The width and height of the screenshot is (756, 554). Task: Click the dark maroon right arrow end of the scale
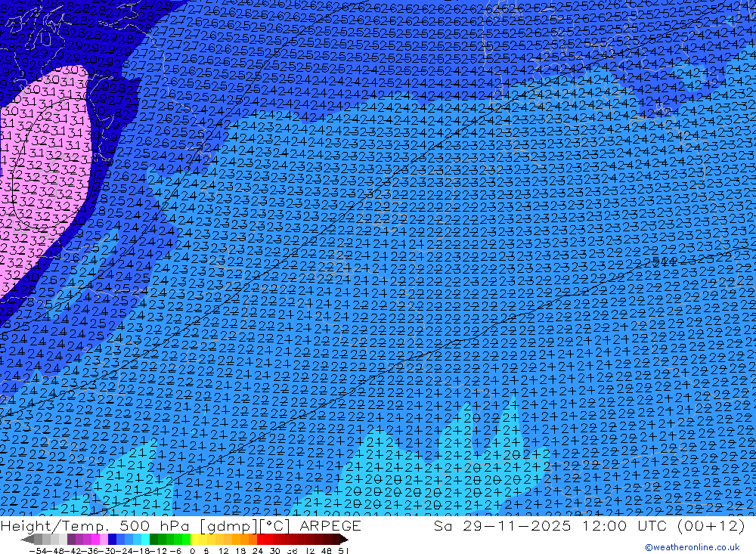343,539
